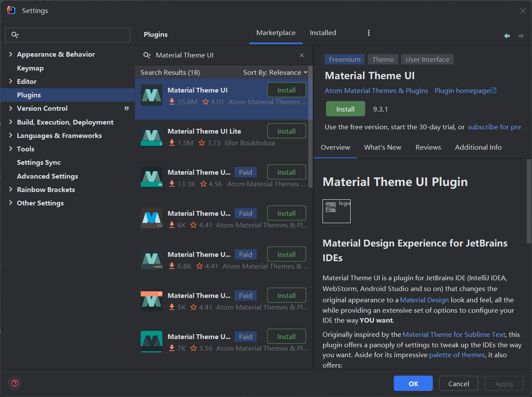
Task: Click the plugin search magnifier icon
Action: coord(147,55)
